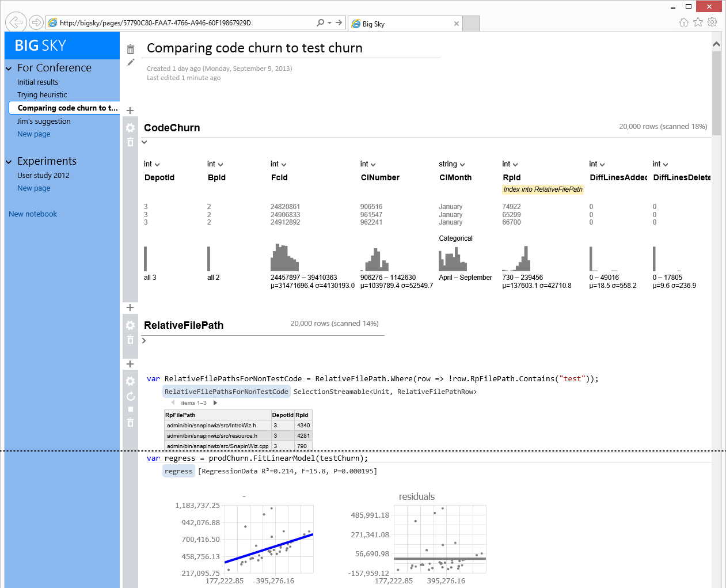Click New page under Experiments
Screen dimensions: 726x588
(33, 188)
